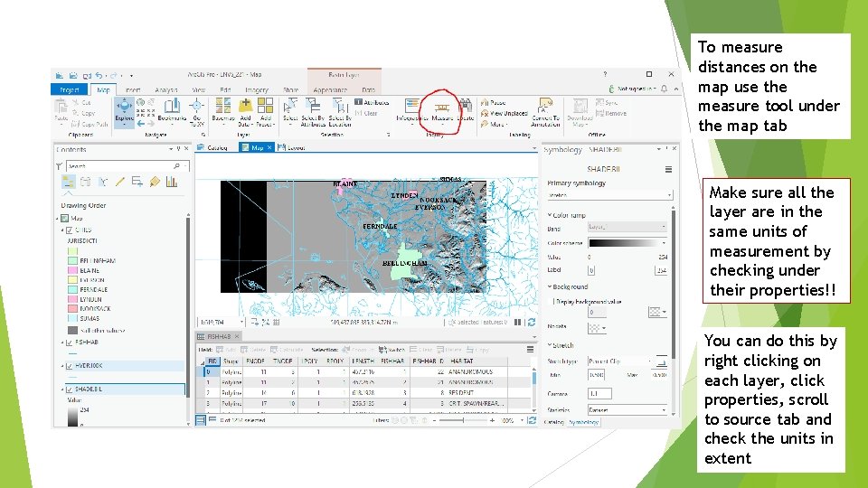Open the map scale dropdown

click(242, 322)
